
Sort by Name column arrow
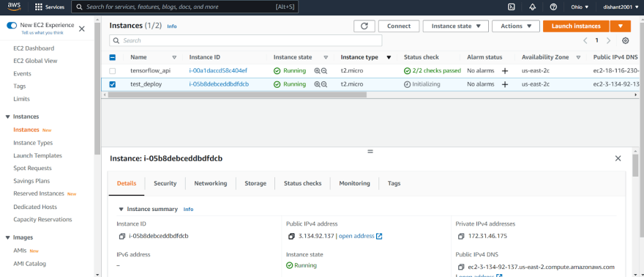tap(174, 58)
